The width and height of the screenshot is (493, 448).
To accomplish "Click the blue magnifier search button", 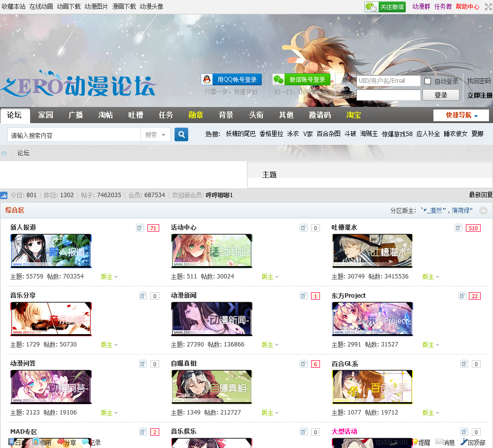I will coord(181,135).
